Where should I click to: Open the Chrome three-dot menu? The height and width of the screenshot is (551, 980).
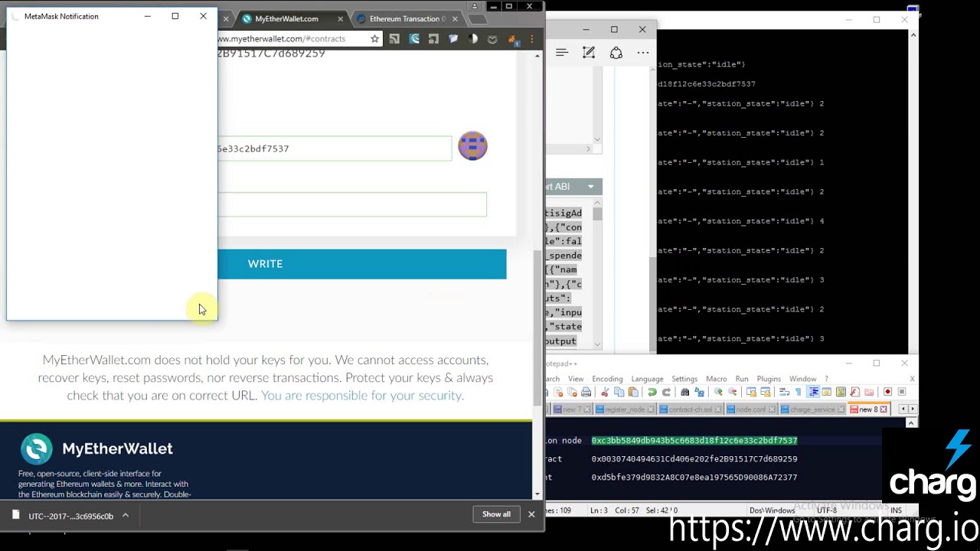[x=531, y=39]
